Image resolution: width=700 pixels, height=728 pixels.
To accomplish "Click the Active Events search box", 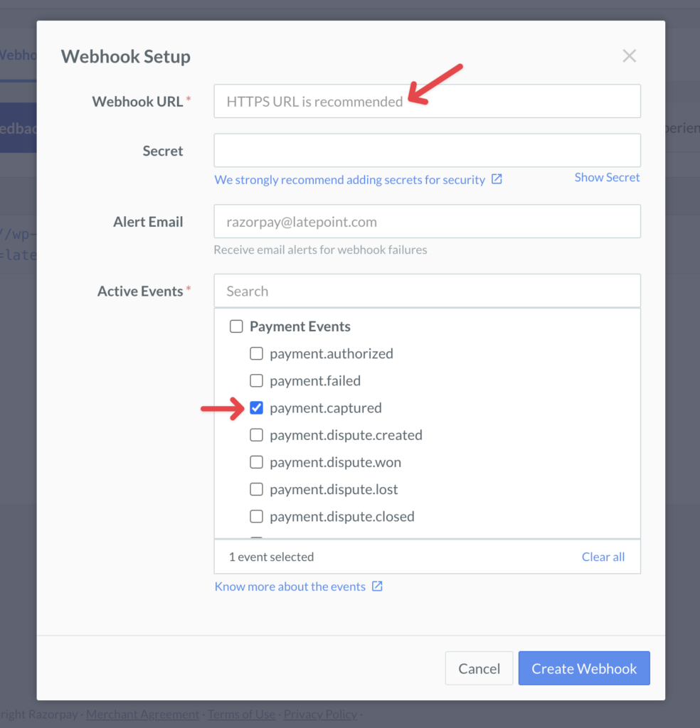I will [427, 291].
